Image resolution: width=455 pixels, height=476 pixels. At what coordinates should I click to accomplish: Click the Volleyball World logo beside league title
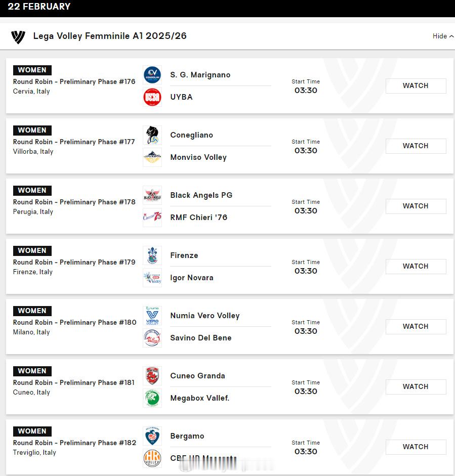pyautogui.click(x=18, y=37)
